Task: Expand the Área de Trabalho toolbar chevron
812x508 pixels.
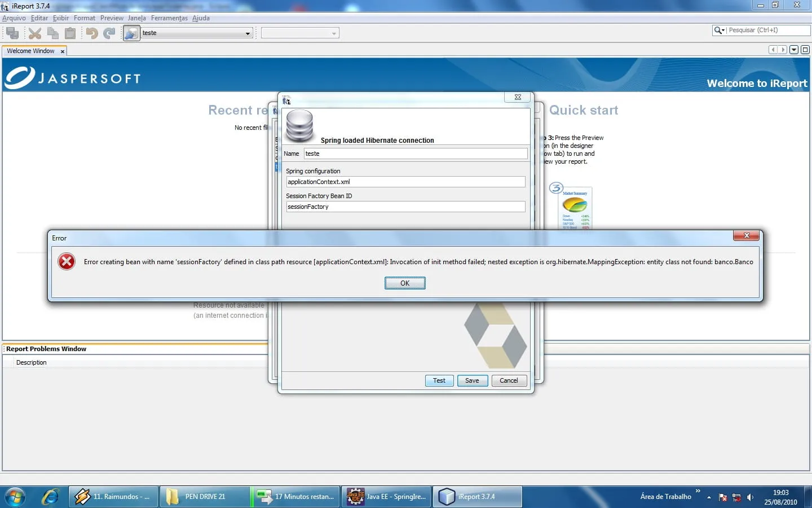Action: coord(698,491)
